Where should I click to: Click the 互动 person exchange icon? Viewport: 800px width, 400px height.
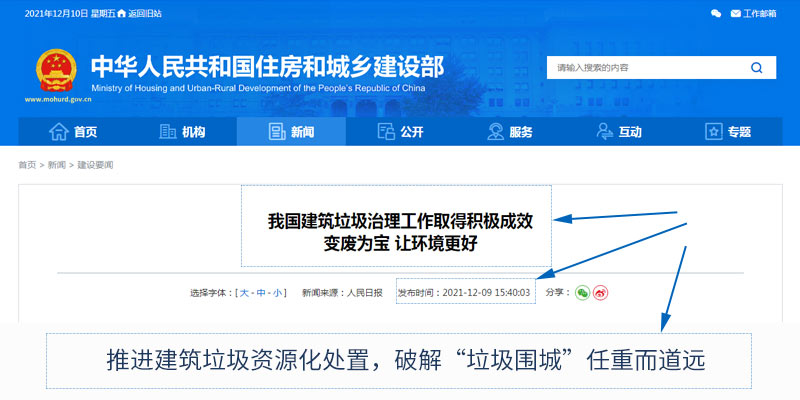coord(605,132)
